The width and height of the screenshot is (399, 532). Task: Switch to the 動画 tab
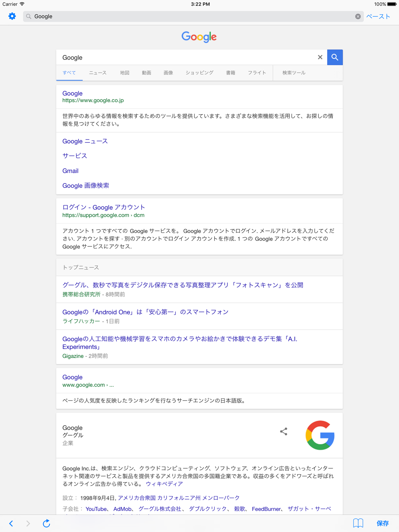point(146,73)
